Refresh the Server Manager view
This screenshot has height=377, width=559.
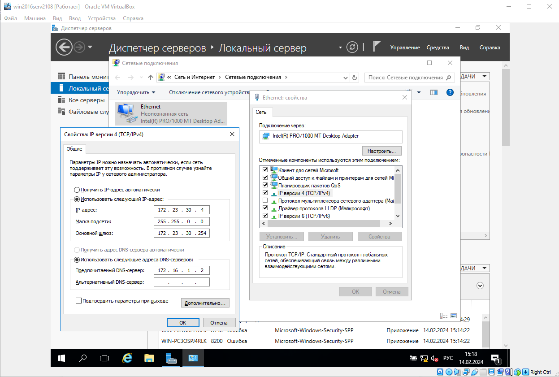[x=352, y=47]
